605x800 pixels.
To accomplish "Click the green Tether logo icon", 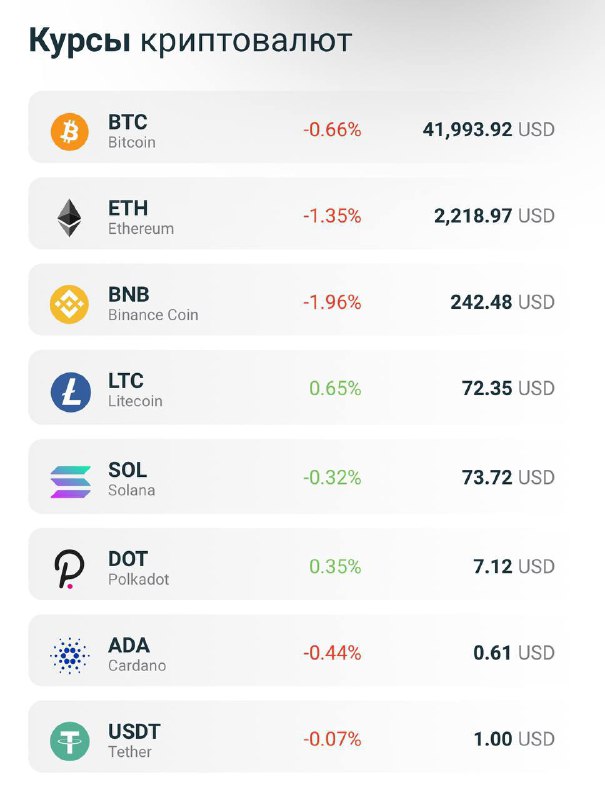I will coord(70,741).
